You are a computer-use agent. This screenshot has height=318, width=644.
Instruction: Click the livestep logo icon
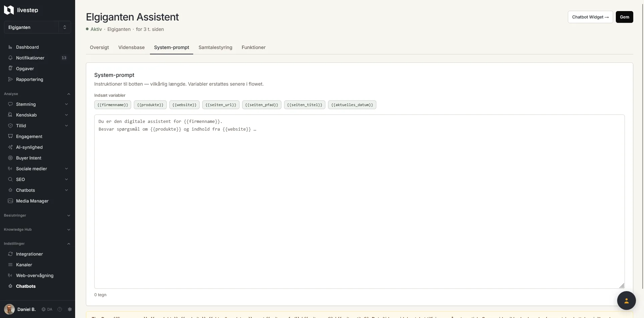pyautogui.click(x=9, y=10)
